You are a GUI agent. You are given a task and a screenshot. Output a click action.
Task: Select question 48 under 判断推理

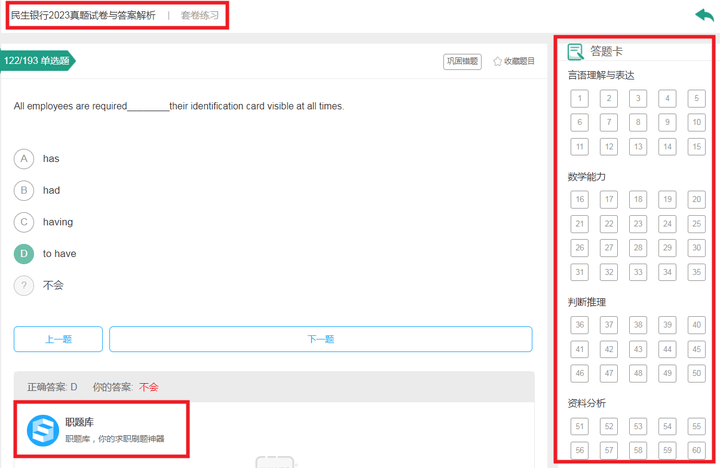tap(638, 373)
